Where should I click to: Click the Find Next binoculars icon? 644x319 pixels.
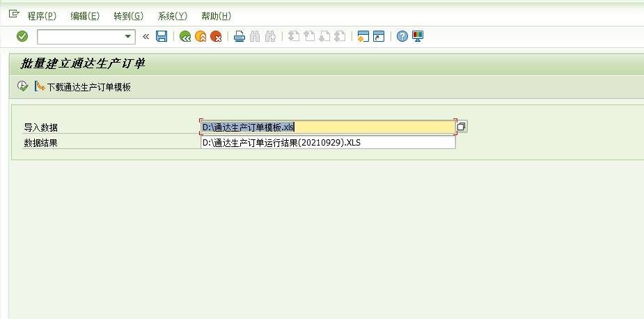[x=270, y=37]
